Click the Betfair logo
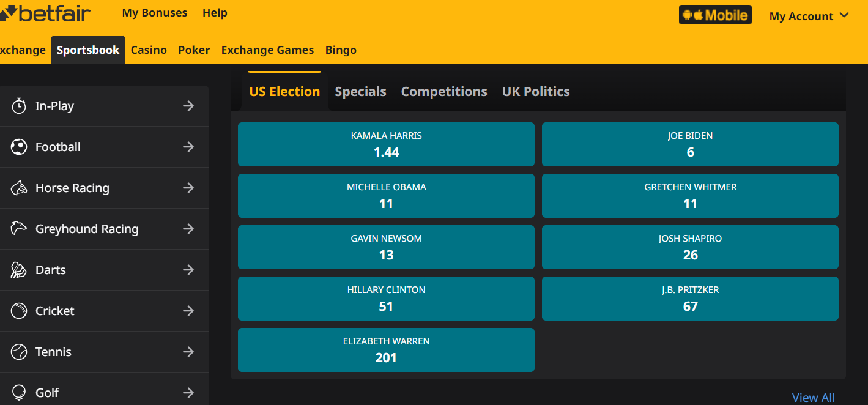Screen dimensions: 868x405 pos(45,13)
